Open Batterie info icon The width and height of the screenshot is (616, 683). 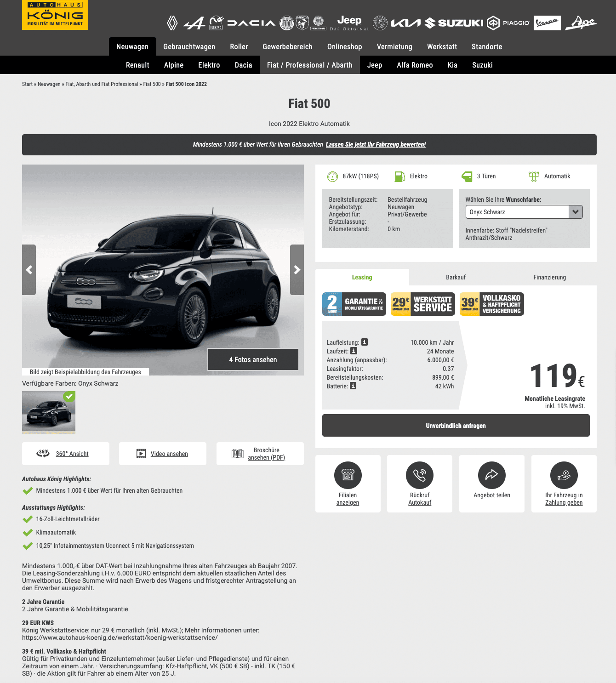[353, 386]
